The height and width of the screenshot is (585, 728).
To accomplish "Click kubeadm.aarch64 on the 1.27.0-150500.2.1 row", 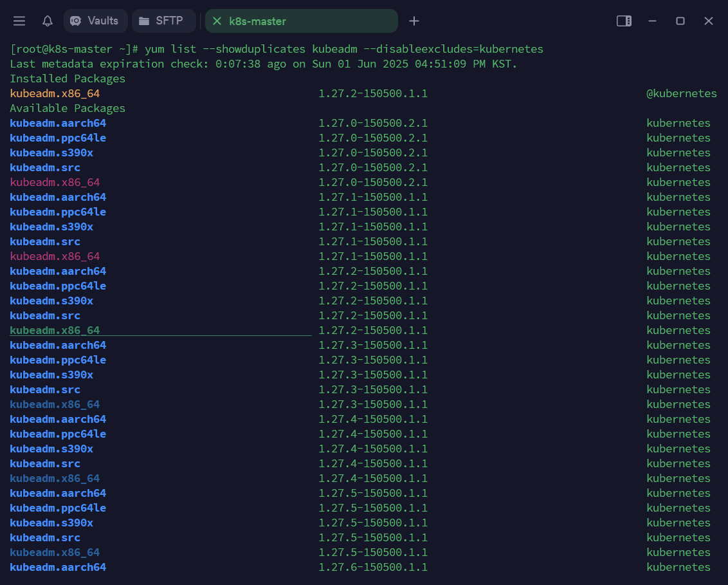I will [x=58, y=123].
